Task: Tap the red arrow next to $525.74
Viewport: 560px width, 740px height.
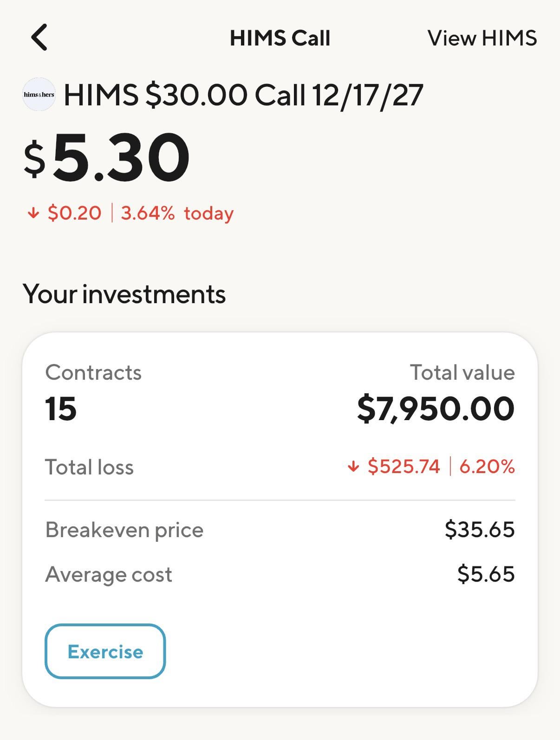Action: coord(353,467)
